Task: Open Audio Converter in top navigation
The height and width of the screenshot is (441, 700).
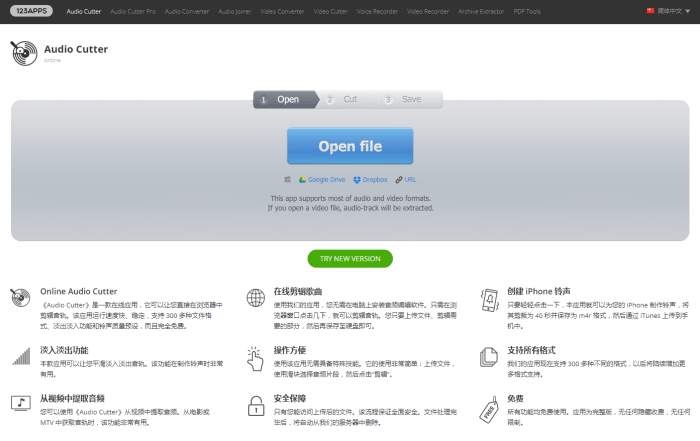Action: (x=187, y=12)
